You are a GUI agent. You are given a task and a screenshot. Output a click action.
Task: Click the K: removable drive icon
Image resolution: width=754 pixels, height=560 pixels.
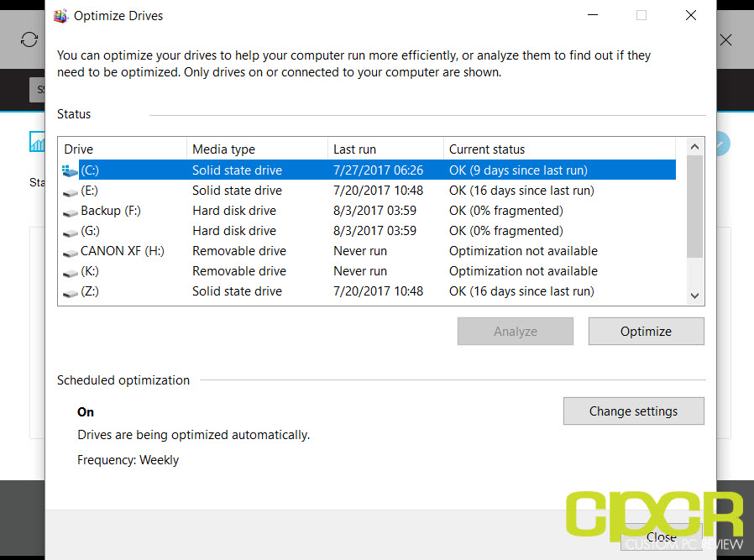click(71, 273)
